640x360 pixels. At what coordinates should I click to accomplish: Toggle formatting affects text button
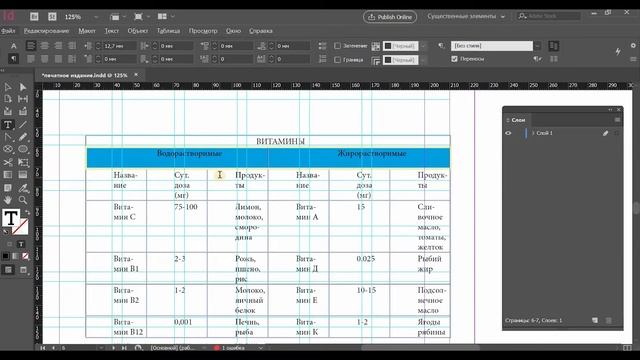point(21,244)
